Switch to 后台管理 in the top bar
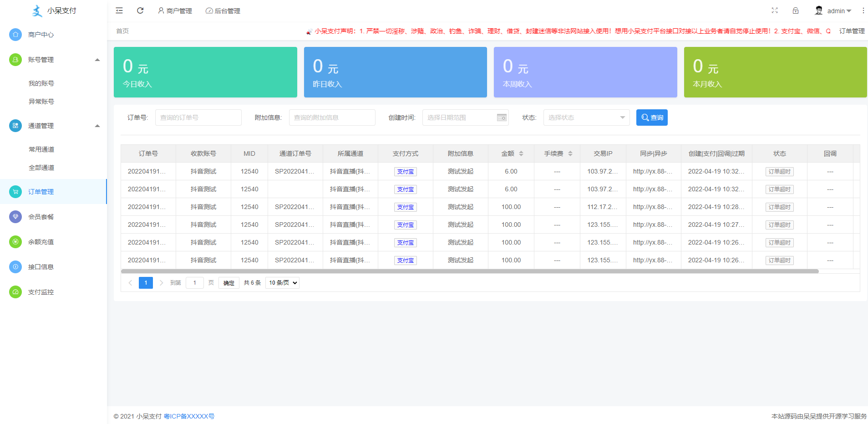Viewport: 868px width, 424px height. [223, 10]
